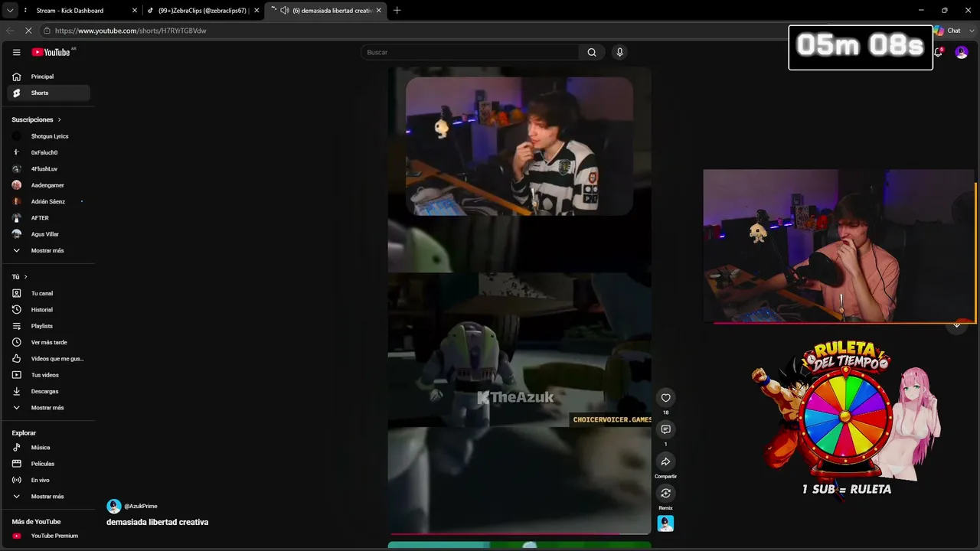The width and height of the screenshot is (980, 551).
Task: Like the short with the heart icon
Action: pyautogui.click(x=665, y=398)
